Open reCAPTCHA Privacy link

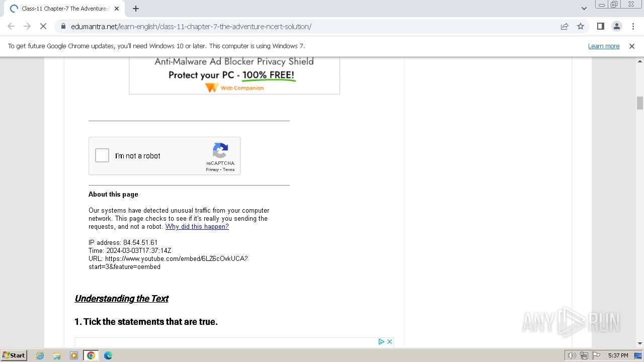tap(212, 169)
